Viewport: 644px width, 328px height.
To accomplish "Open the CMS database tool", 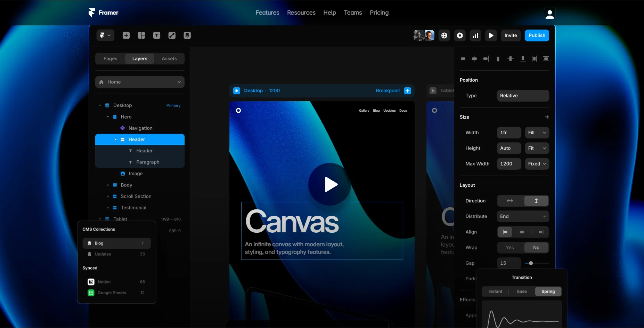I will pyautogui.click(x=187, y=35).
